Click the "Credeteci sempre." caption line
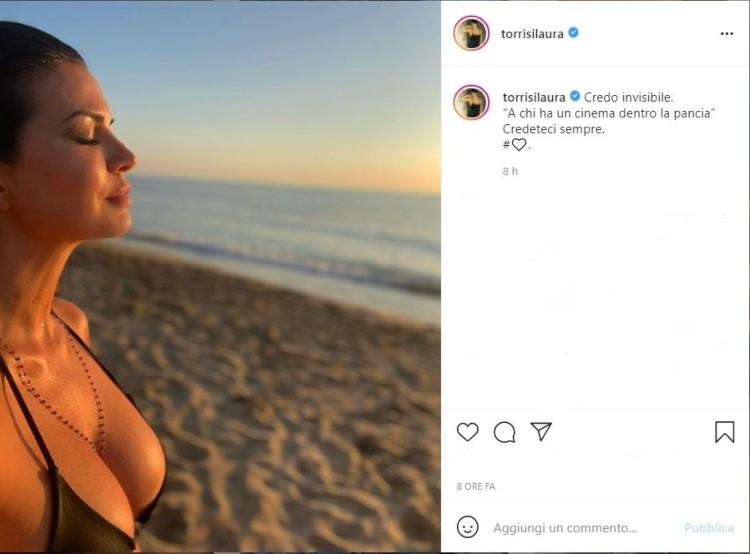 pyautogui.click(x=539, y=129)
